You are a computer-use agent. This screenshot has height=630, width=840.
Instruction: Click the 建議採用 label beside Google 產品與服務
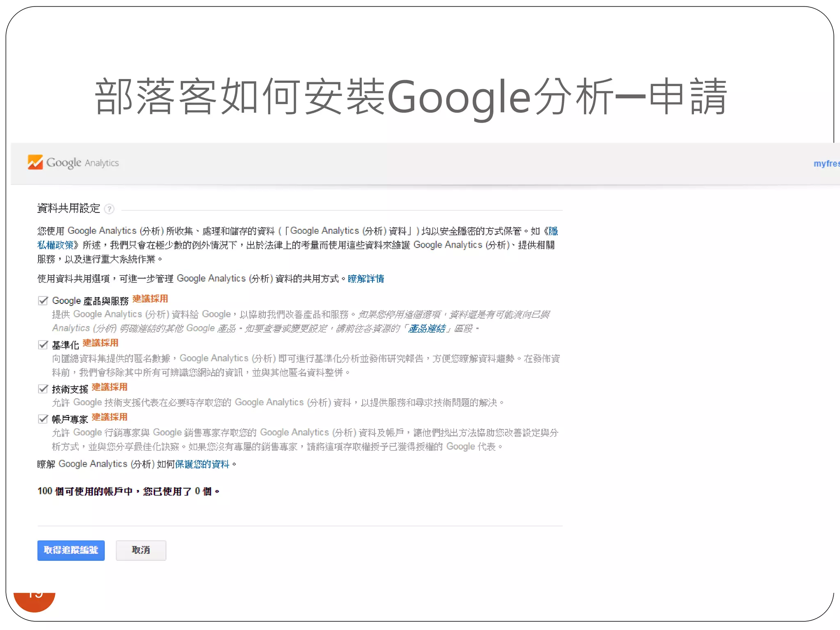(x=150, y=299)
